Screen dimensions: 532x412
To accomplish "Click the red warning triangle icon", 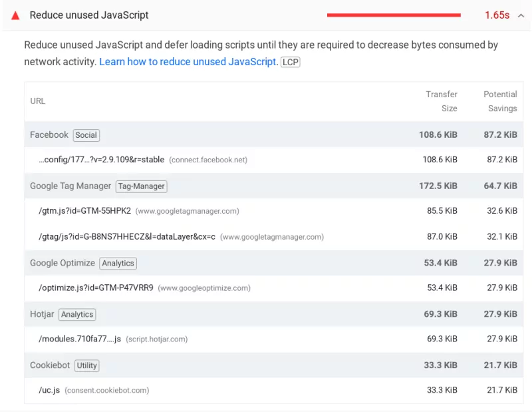I will click(x=15, y=15).
